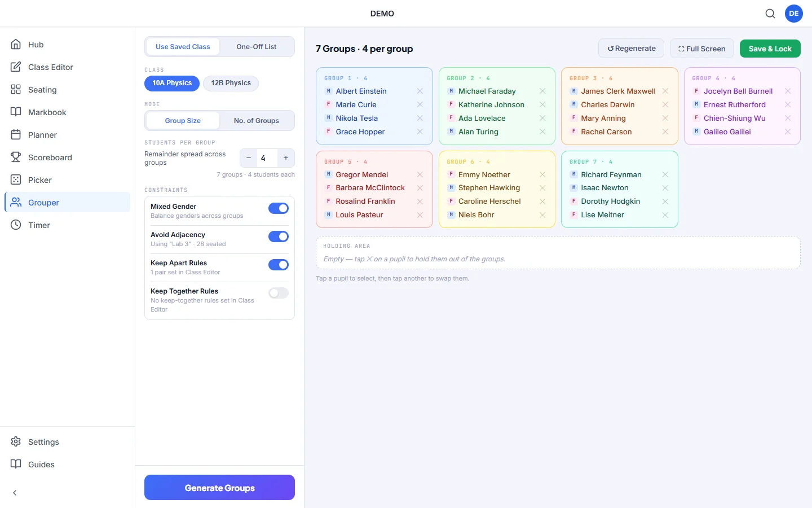Select Group Size mode
This screenshot has height=508, width=812.
pyautogui.click(x=183, y=121)
